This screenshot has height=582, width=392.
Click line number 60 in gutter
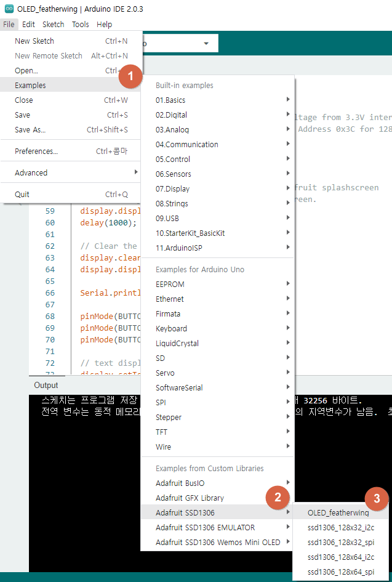(x=50, y=223)
